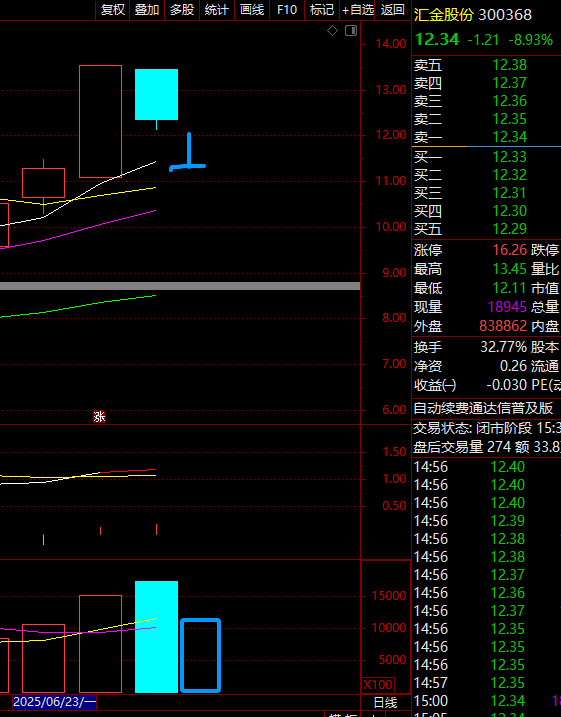Click 返回 to go back
The height and width of the screenshot is (717, 561).
click(392, 10)
